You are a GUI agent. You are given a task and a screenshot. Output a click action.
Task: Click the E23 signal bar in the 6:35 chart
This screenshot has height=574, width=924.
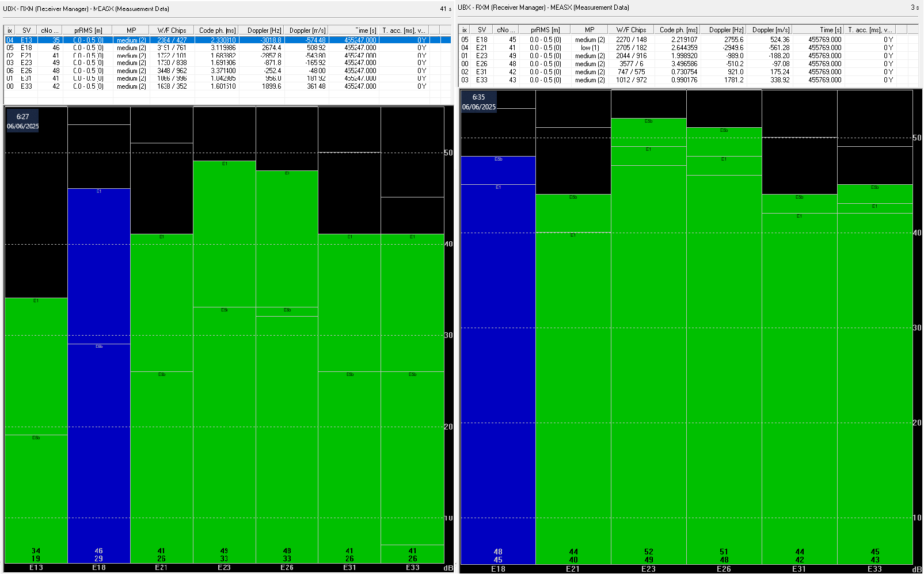click(x=649, y=341)
